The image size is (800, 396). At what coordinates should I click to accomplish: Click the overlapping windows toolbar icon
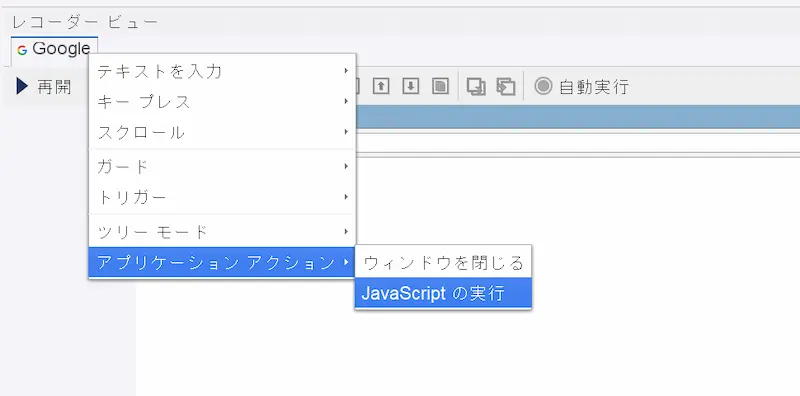476,86
